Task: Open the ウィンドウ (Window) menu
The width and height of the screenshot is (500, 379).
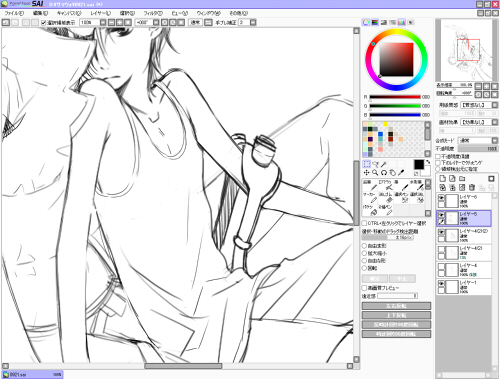Action: [x=209, y=13]
